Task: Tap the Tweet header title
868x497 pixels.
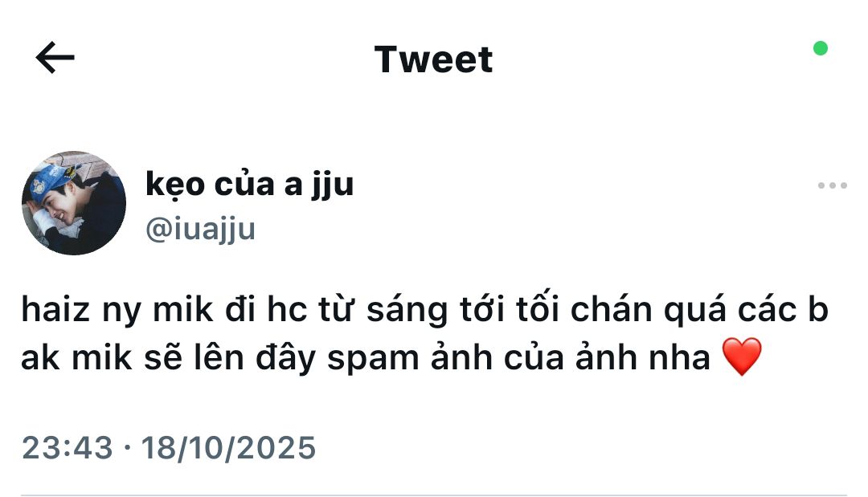Action: point(433,59)
